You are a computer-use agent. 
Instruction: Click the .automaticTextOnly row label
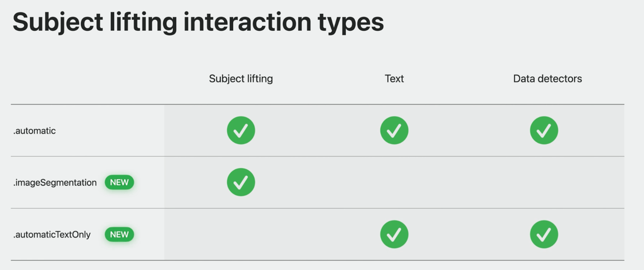pyautogui.click(x=52, y=235)
